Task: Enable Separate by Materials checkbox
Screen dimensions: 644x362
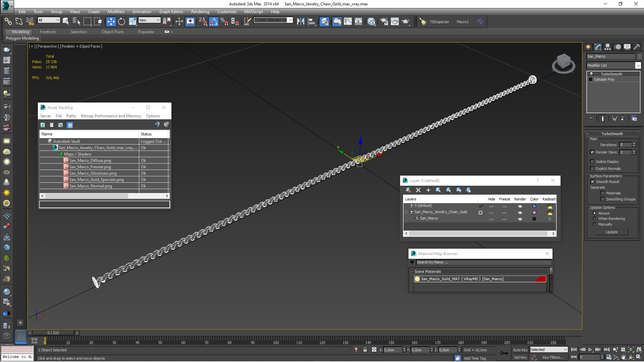Action: coord(603,193)
